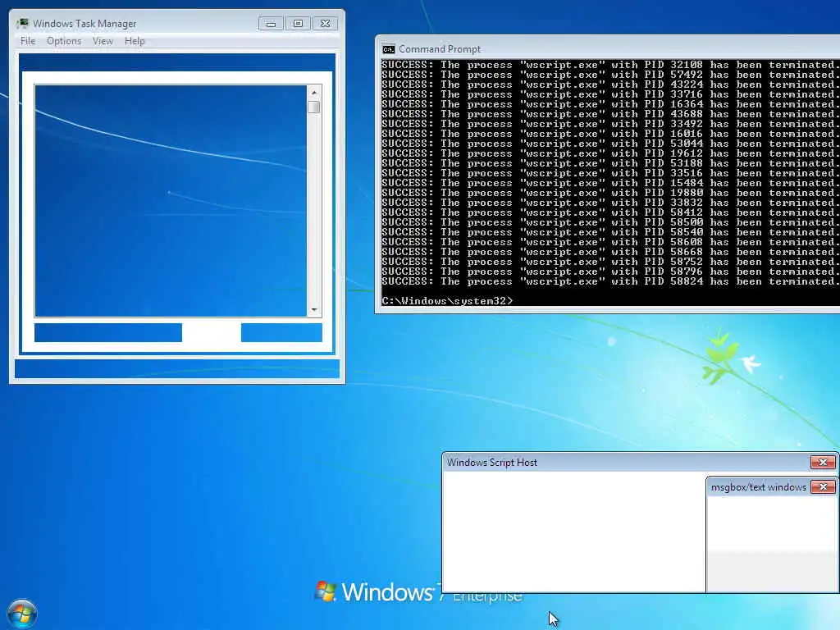
Task: Click the Task Manager title bar icon
Action: pyautogui.click(x=22, y=23)
